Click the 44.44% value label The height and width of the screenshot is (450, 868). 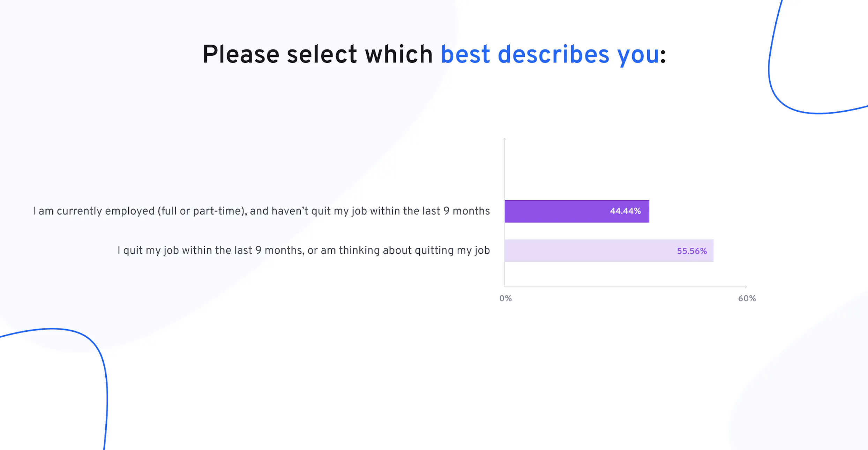[x=625, y=211]
